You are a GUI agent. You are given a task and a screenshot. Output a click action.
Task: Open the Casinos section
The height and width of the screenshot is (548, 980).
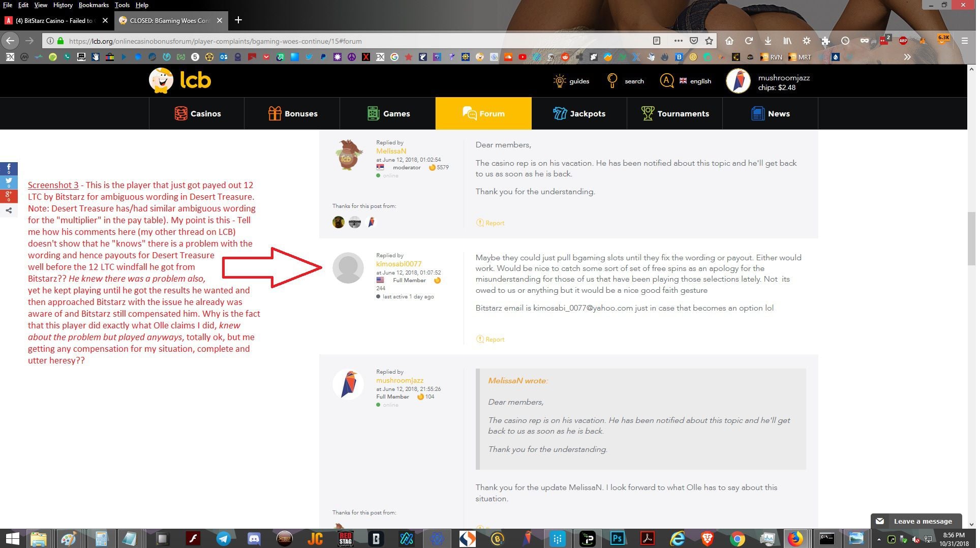pos(197,114)
